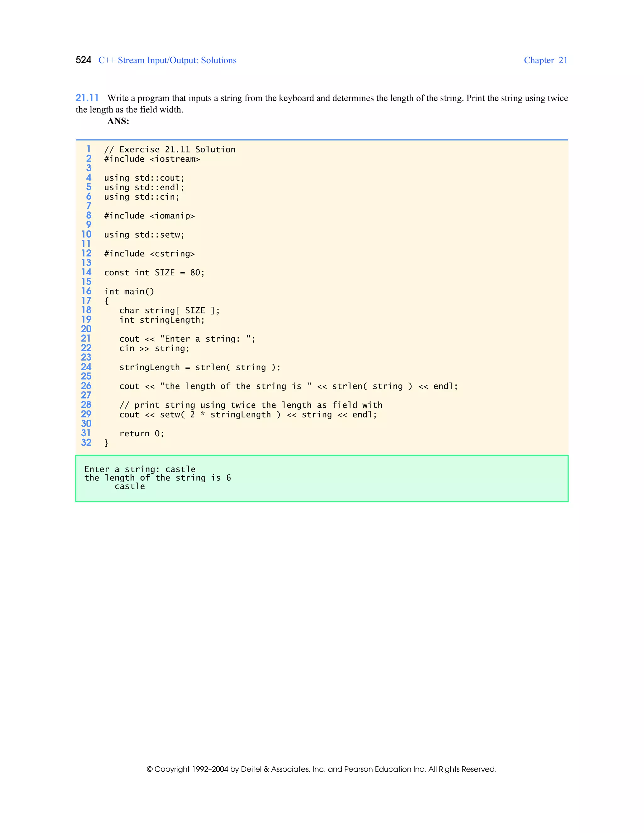Viewport: 644px width, 833px height.
Task: Click the line '#include <cstring>'
Action: click(x=149, y=254)
